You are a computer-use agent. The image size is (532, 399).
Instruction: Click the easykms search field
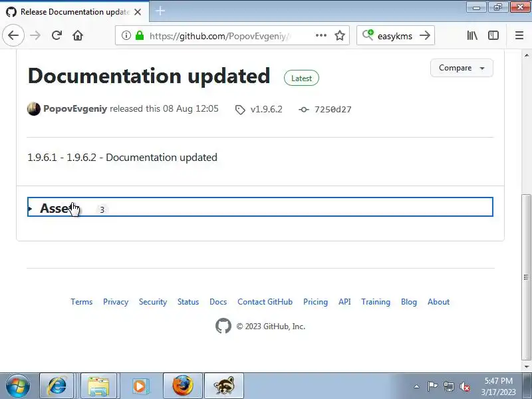394,36
